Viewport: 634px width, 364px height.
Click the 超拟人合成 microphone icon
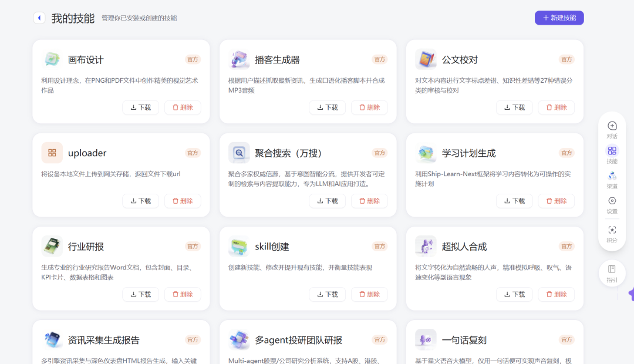pos(426,246)
